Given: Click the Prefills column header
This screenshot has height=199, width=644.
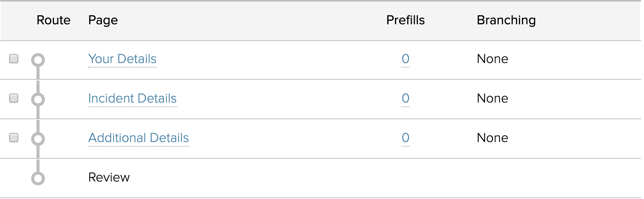Looking at the screenshot, I should coord(405,20).
